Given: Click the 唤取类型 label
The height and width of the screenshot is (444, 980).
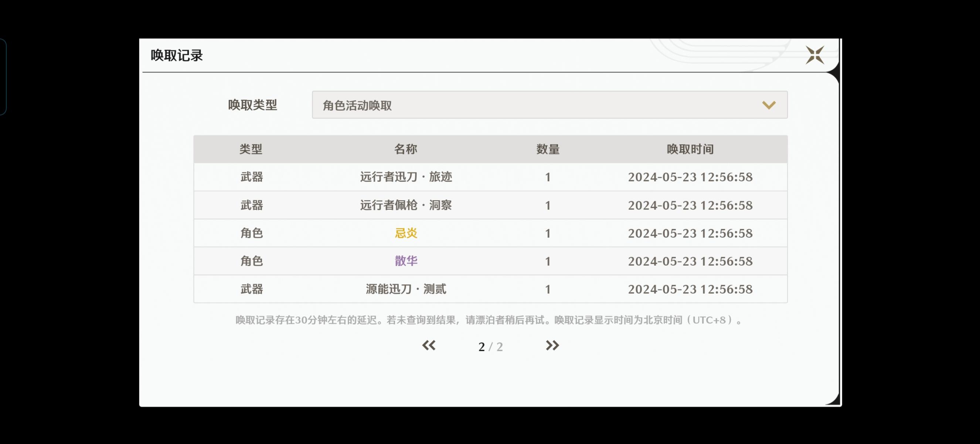Looking at the screenshot, I should (252, 105).
